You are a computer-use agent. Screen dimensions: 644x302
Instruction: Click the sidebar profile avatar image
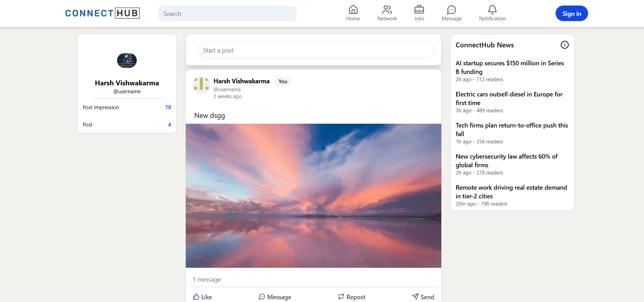127,60
